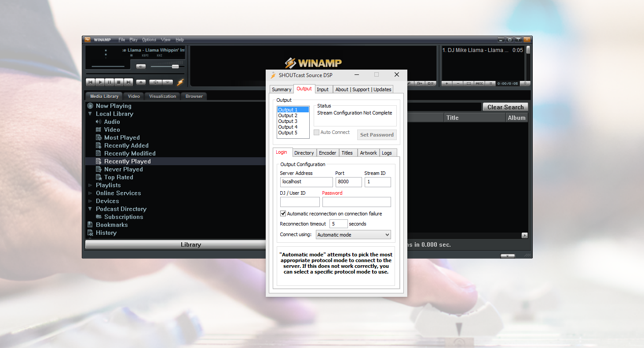This screenshot has height=348, width=644.
Task: Open the Options menu in Winamp
Action: click(149, 40)
